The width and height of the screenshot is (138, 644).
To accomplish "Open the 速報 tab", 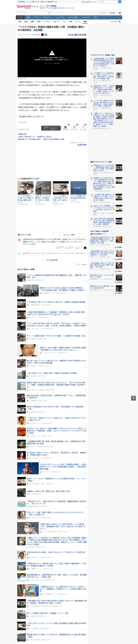I will click(28, 17).
